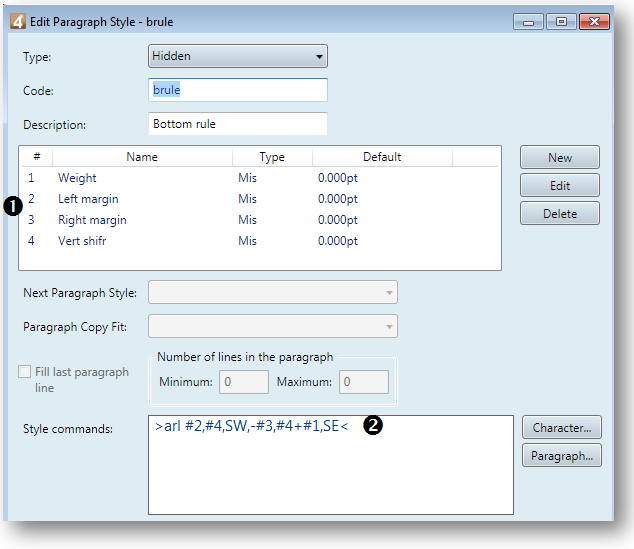Toggle the Fill last paragraph line checkbox
634x549 pixels.
click(25, 372)
